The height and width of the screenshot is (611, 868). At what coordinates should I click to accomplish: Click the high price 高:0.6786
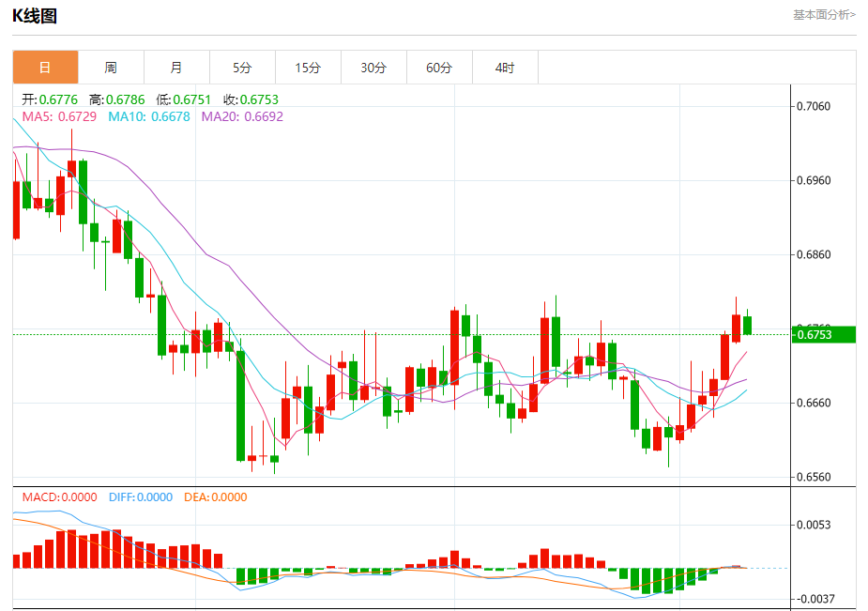tap(116, 99)
